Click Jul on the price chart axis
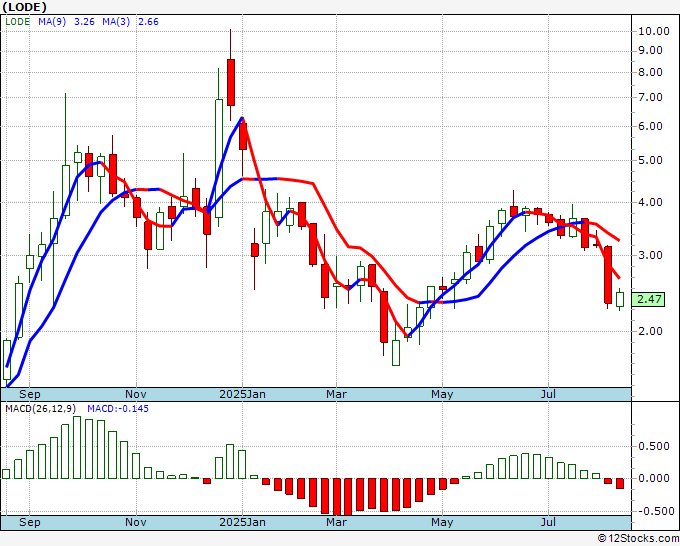This screenshot has width=680, height=546. point(549,394)
